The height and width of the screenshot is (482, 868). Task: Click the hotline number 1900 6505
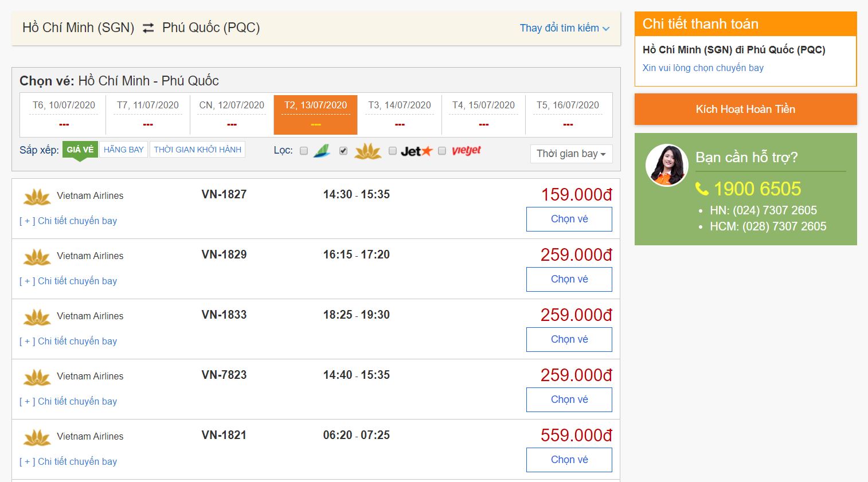pyautogui.click(x=757, y=189)
